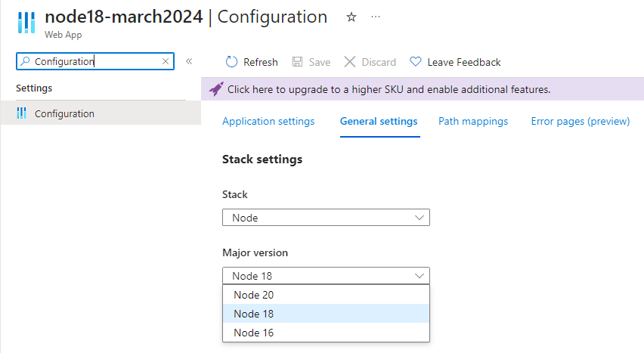
Task: Click the Stack dropdown chevron arrow
Action: [x=420, y=218]
